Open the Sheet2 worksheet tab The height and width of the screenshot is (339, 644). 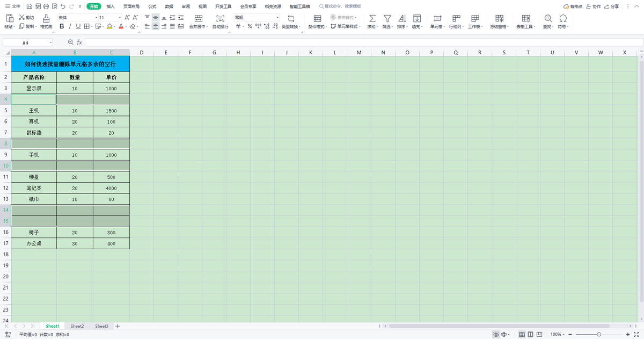tap(77, 326)
